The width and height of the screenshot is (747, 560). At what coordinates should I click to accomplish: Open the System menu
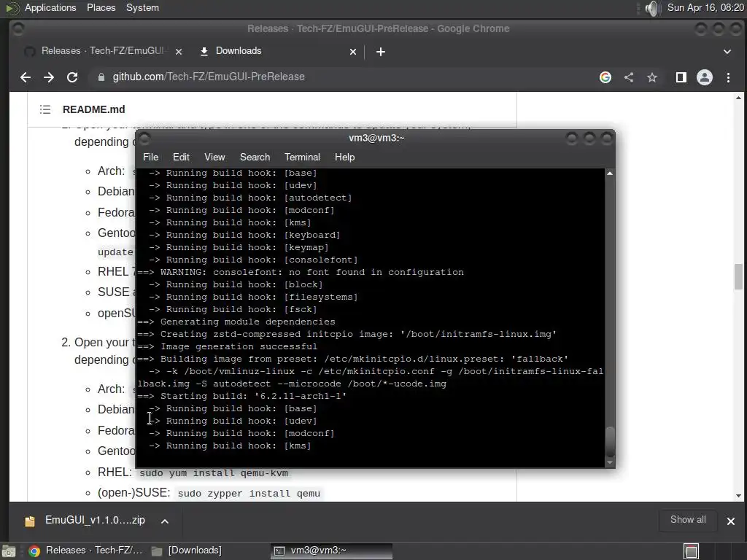click(142, 7)
